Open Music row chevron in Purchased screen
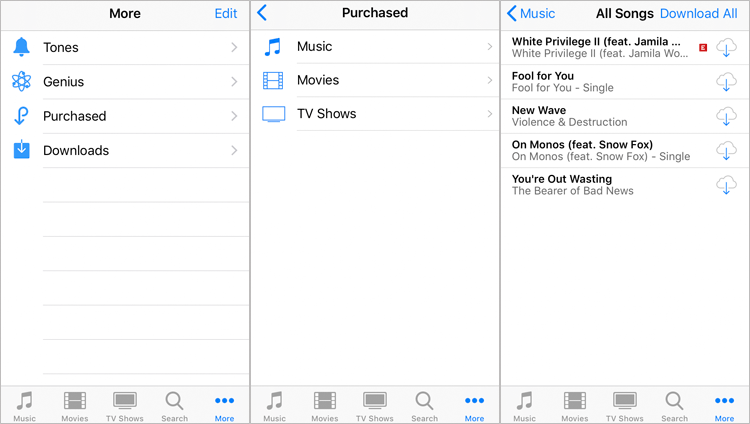The image size is (750, 424). coord(489,46)
